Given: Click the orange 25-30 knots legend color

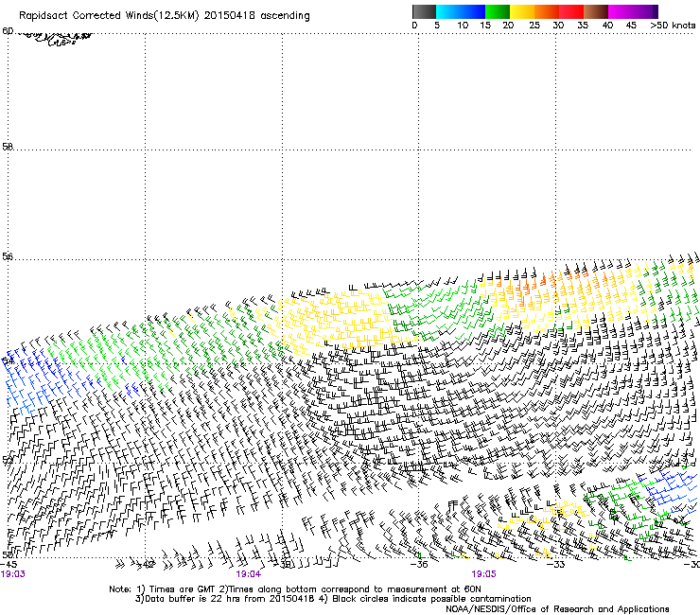Looking at the screenshot, I should click(547, 11).
